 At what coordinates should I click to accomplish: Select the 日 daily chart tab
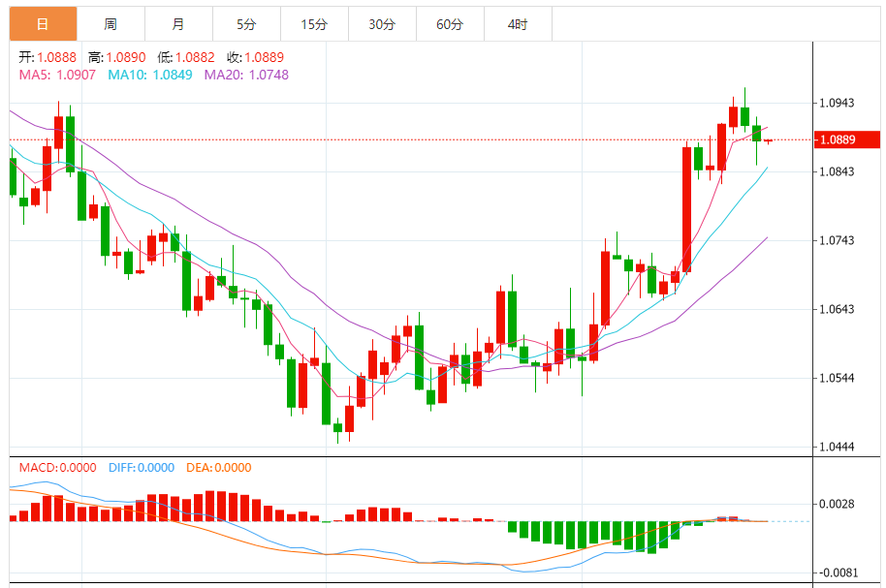point(43,23)
